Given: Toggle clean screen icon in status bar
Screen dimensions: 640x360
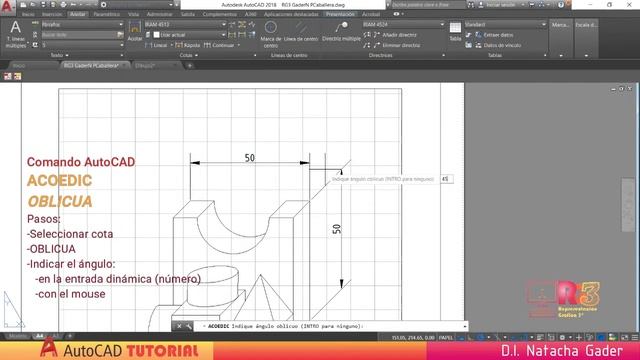Looking at the screenshot, I should pyautogui.click(x=624, y=337).
